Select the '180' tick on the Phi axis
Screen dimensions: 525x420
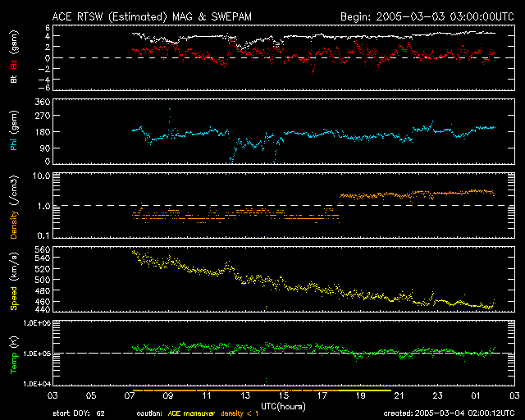click(x=43, y=132)
